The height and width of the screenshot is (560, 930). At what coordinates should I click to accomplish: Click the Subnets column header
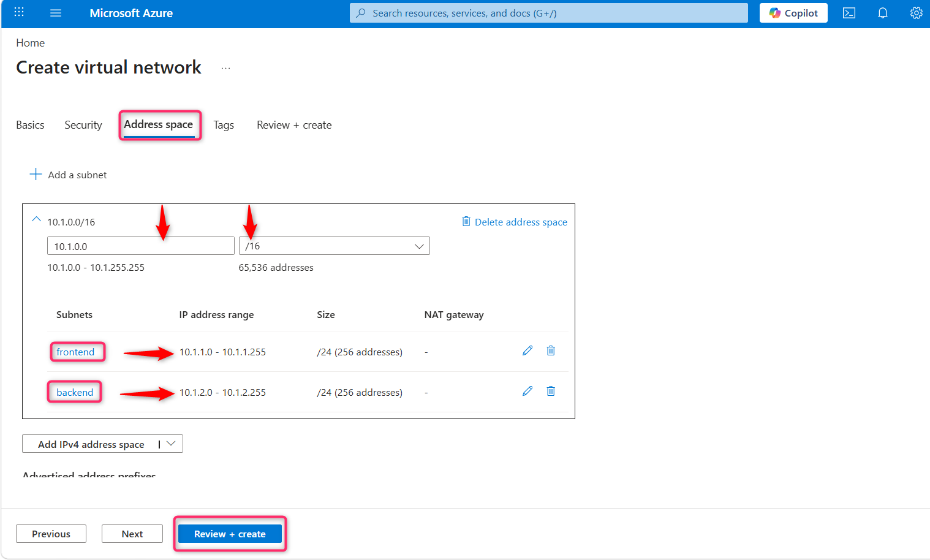(x=74, y=314)
